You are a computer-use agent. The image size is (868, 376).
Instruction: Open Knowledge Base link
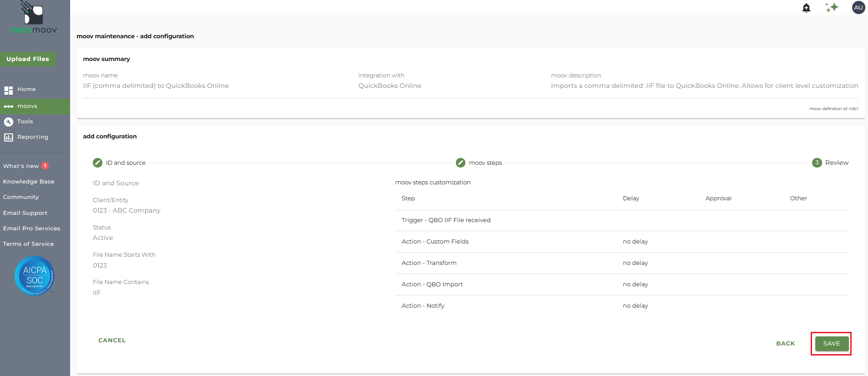coord(29,182)
